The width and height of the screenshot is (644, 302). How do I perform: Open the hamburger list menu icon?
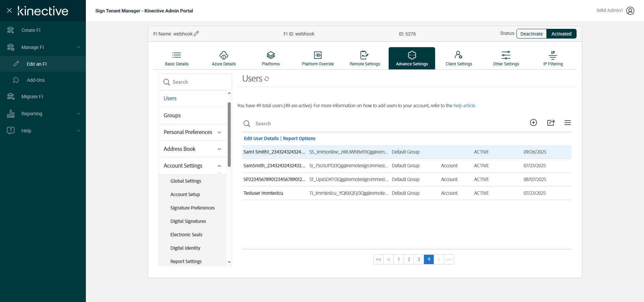pyautogui.click(x=568, y=123)
